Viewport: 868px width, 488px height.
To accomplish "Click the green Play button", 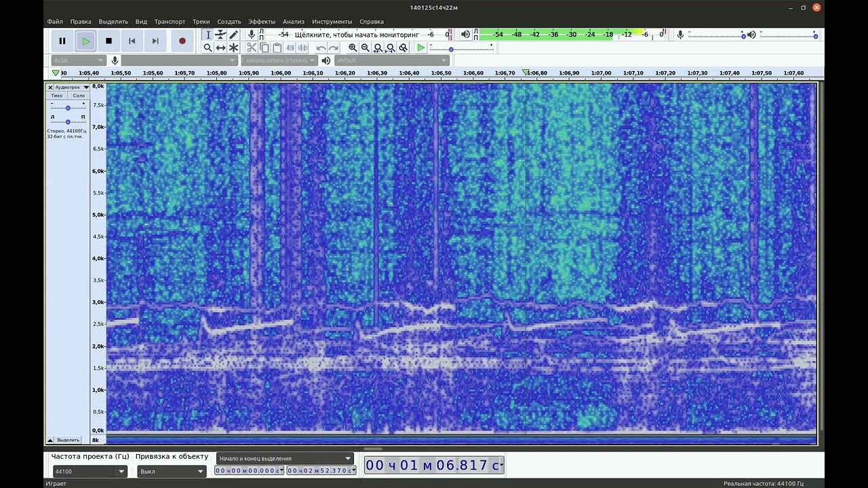I will click(85, 41).
